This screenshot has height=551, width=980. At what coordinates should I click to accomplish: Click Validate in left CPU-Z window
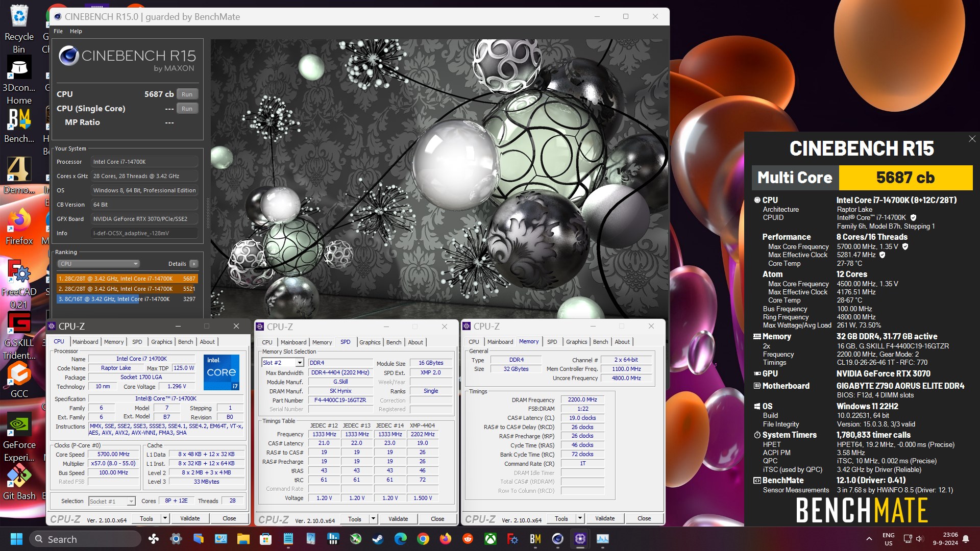click(x=190, y=518)
